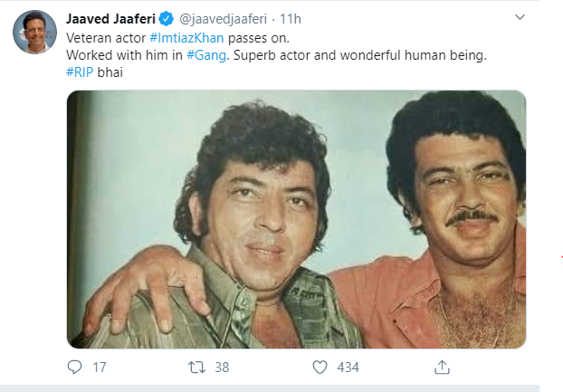Expand the tweet options chevron
This screenshot has width=563, height=392.
pyautogui.click(x=520, y=18)
